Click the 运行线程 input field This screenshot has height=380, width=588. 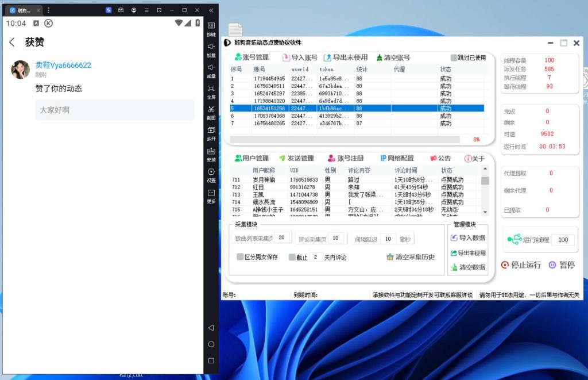(563, 240)
